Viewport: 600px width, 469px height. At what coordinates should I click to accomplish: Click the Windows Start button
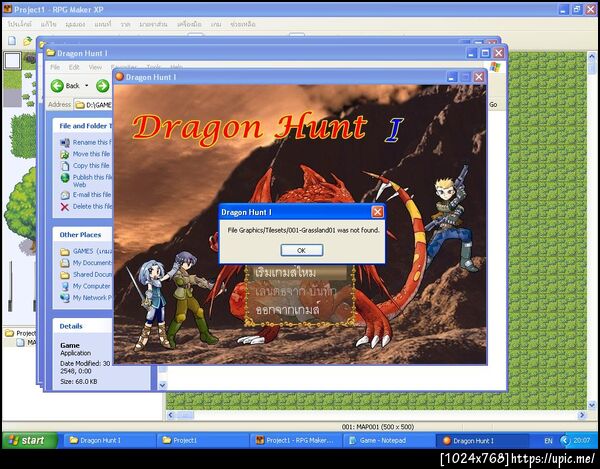pos(30,440)
